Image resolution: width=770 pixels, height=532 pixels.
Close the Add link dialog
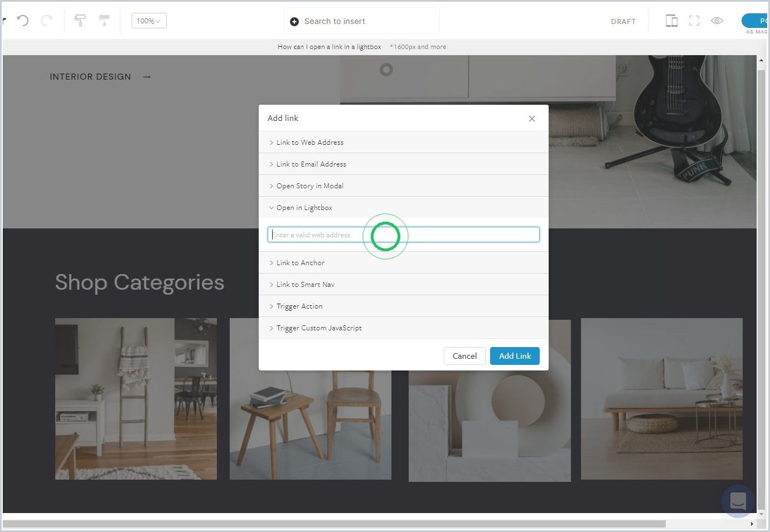pyautogui.click(x=532, y=119)
